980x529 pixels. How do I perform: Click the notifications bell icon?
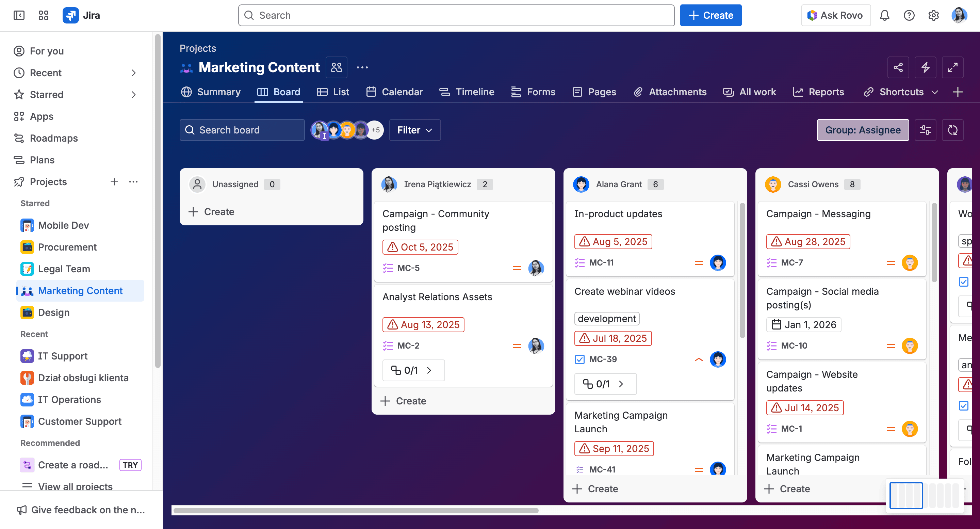(884, 15)
